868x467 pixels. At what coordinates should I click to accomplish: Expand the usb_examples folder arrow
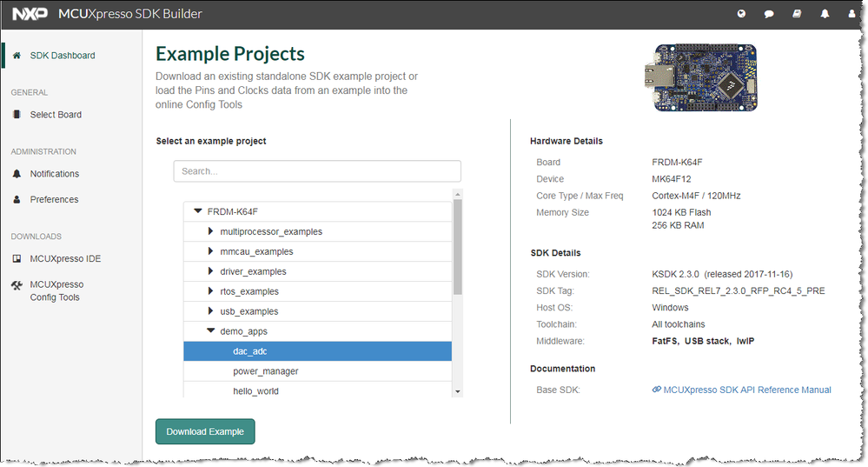pyautogui.click(x=211, y=311)
